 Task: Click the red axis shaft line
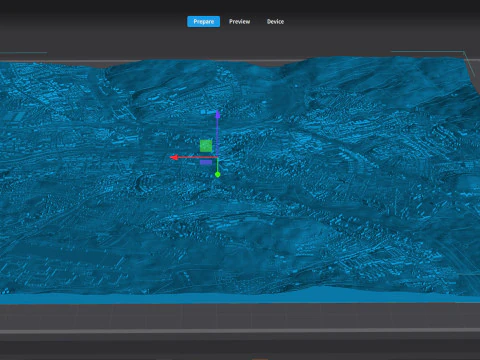click(197, 157)
